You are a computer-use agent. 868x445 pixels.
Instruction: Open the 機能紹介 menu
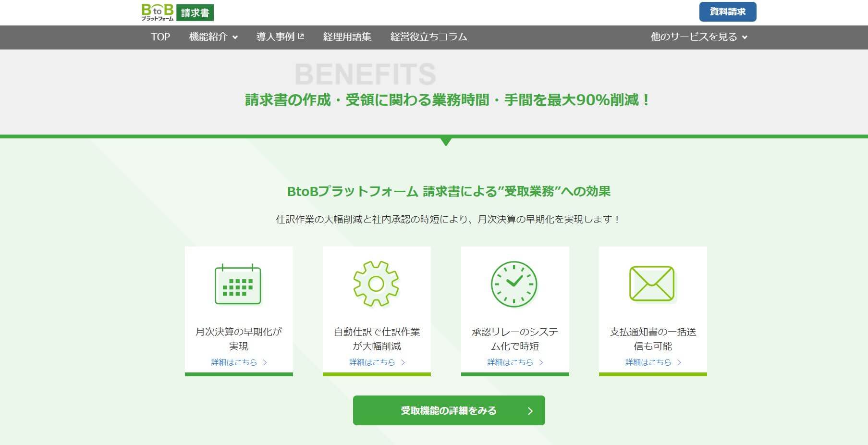(213, 37)
